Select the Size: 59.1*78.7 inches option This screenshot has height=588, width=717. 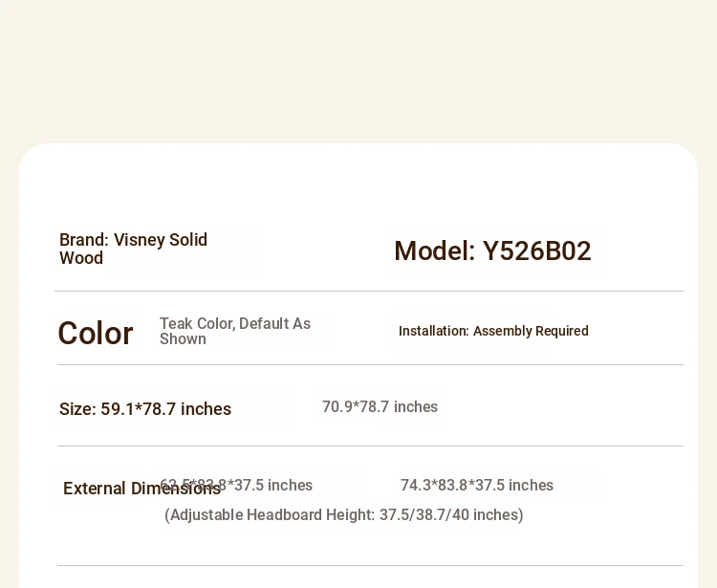(145, 409)
